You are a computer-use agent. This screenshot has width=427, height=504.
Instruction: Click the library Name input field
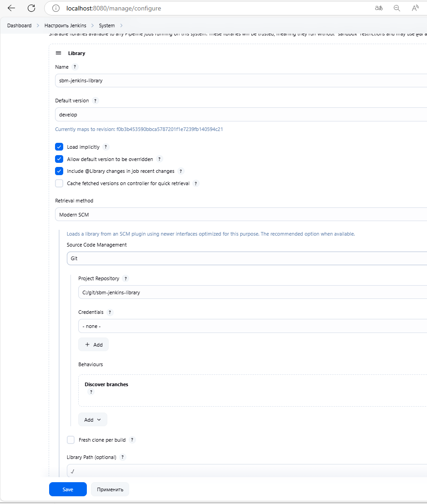point(241,81)
